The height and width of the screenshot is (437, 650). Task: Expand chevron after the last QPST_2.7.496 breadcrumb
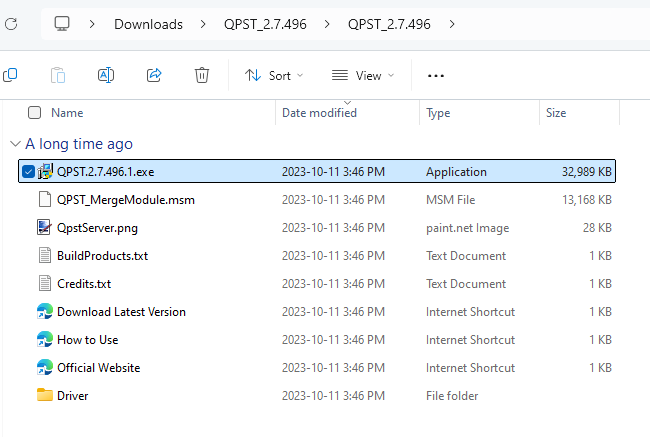(x=453, y=23)
